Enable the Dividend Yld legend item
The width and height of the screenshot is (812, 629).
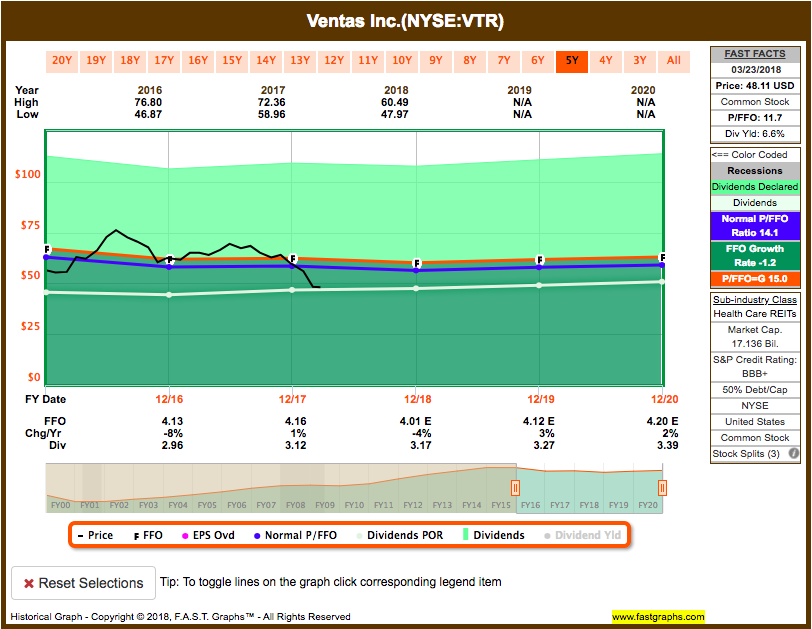click(x=583, y=535)
